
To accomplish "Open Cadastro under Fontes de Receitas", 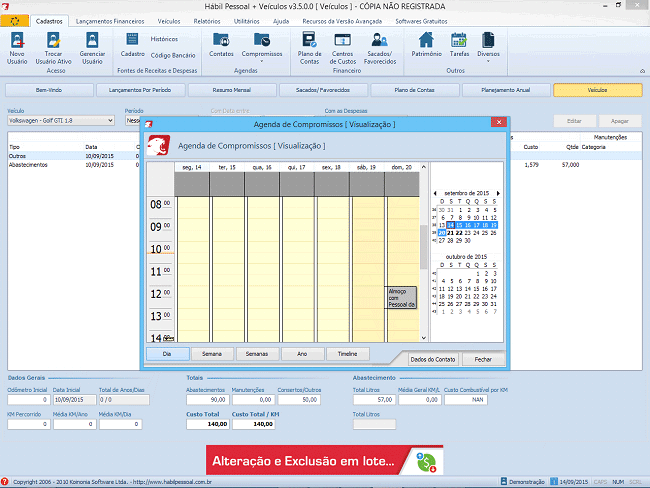I will [132, 45].
